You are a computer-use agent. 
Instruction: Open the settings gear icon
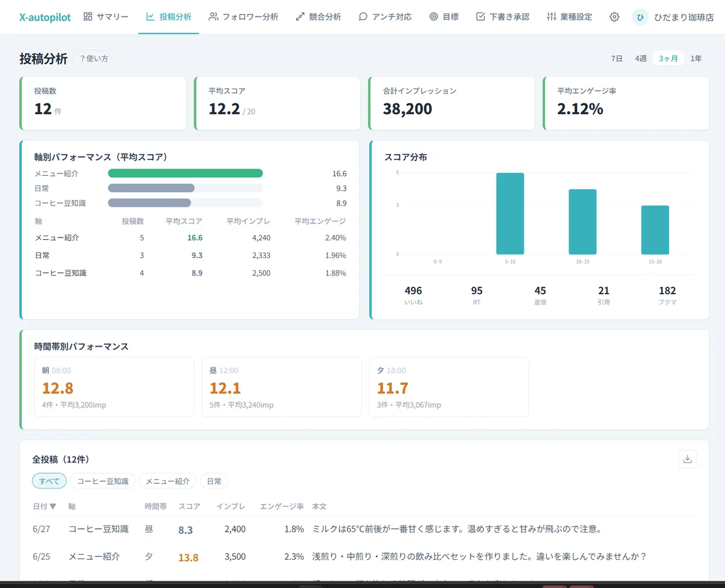[614, 17]
